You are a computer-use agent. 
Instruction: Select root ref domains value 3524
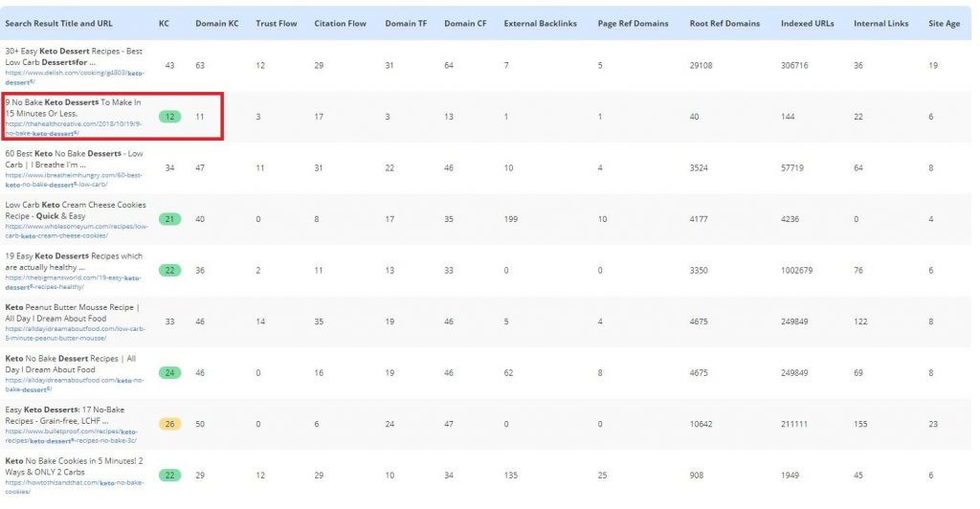tap(699, 167)
